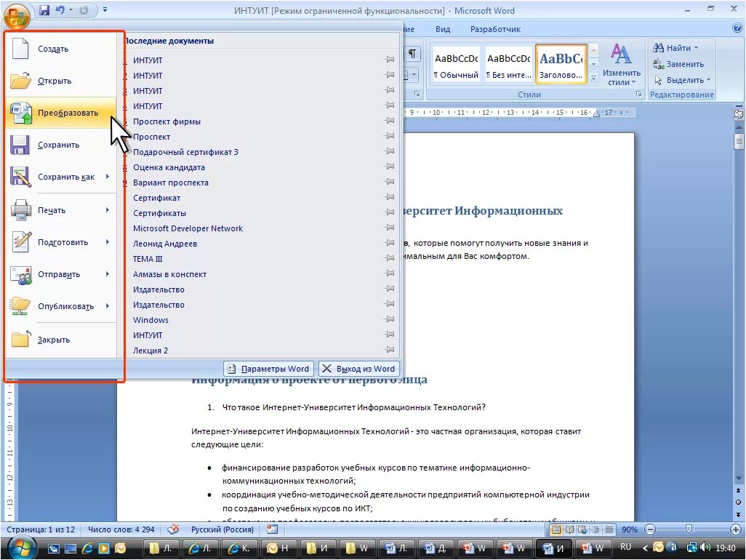The image size is (746, 560).
Task: Click the Печать printer icon
Action: [21, 210]
